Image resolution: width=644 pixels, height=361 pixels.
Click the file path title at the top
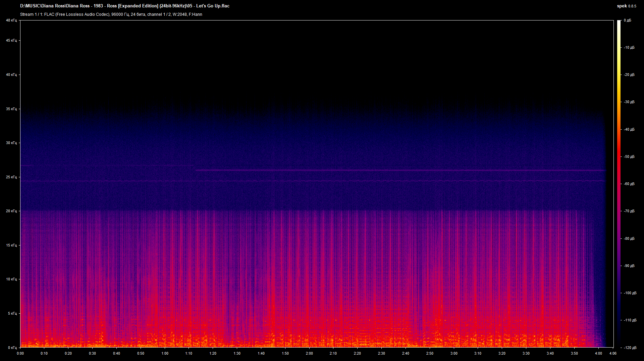pyautogui.click(x=125, y=6)
